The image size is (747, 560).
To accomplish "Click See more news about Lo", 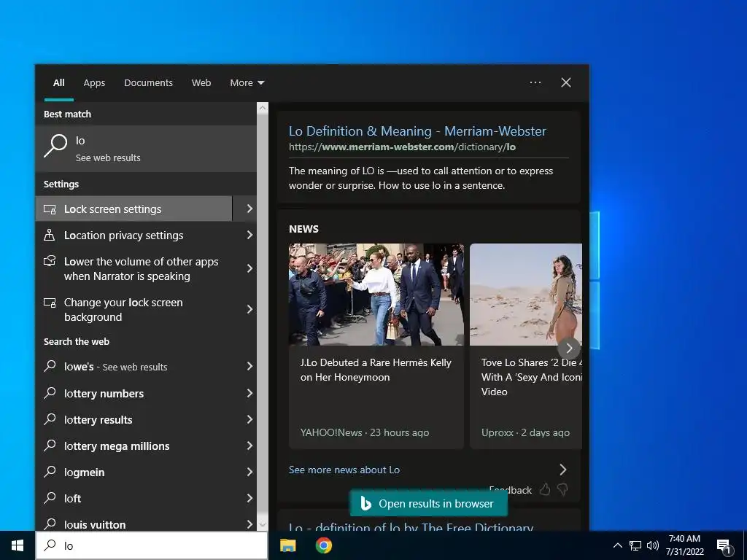I will pos(344,470).
